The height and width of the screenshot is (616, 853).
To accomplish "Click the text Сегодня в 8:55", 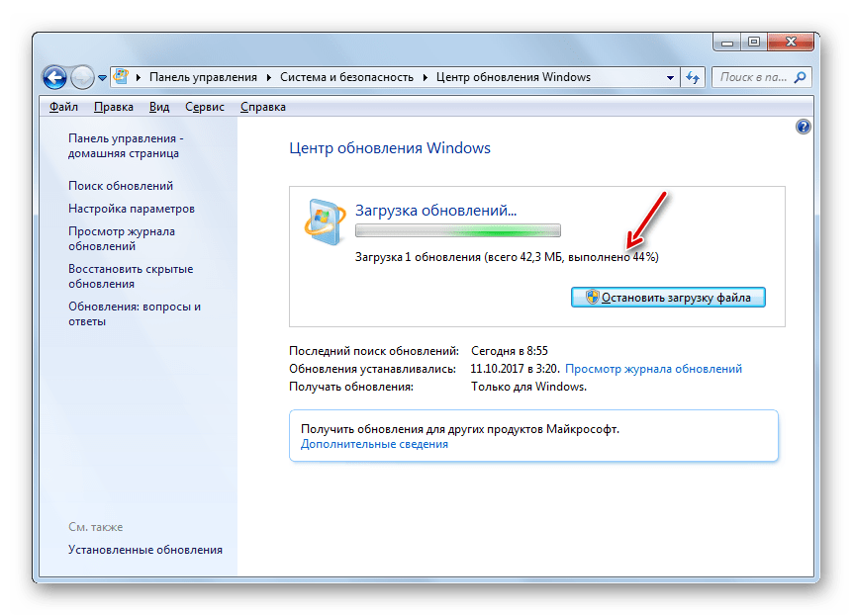I will tap(510, 351).
